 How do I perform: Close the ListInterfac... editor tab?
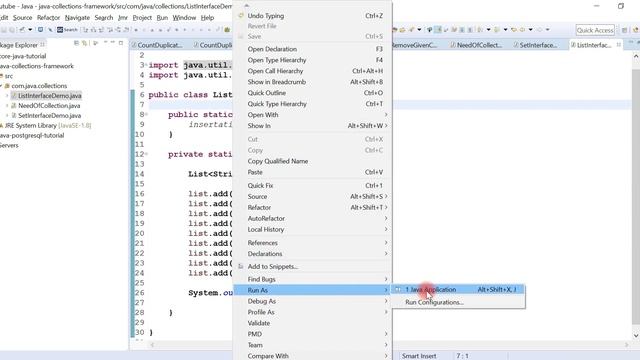click(619, 44)
